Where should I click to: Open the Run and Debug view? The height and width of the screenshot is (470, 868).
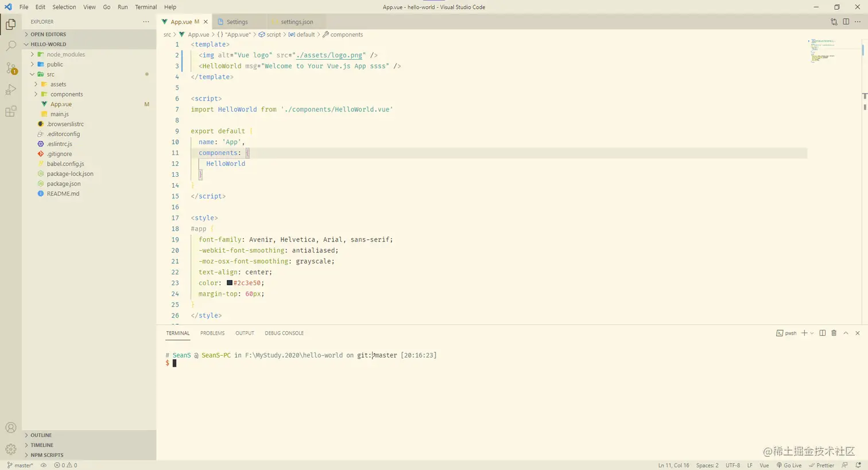click(10, 90)
